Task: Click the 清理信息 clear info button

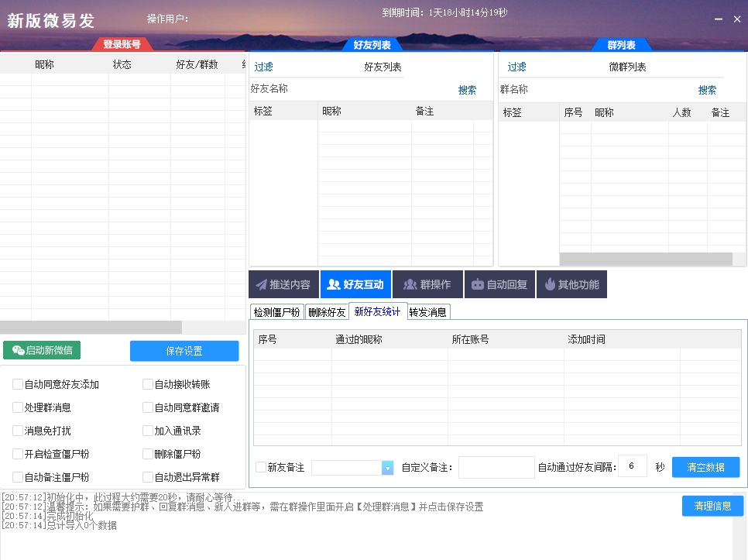Action: pos(712,505)
